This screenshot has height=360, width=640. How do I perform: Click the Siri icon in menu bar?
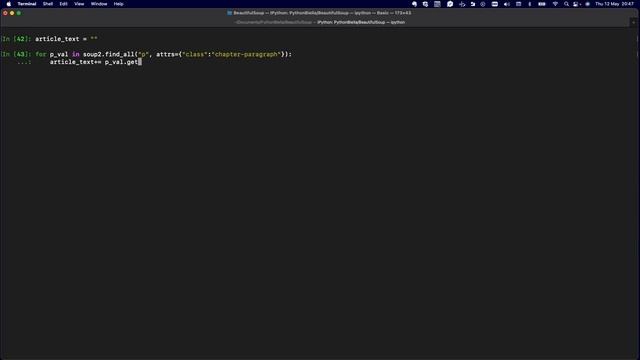(x=587, y=4)
